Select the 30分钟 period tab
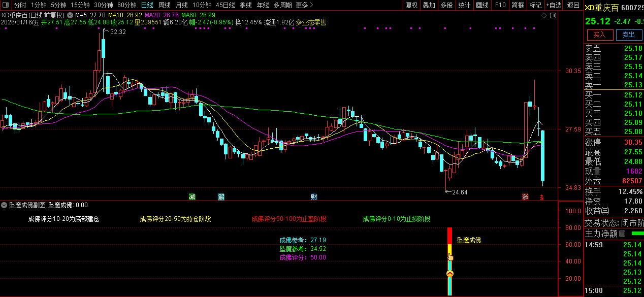Viewport: 644px width, 297px height. point(103,5)
